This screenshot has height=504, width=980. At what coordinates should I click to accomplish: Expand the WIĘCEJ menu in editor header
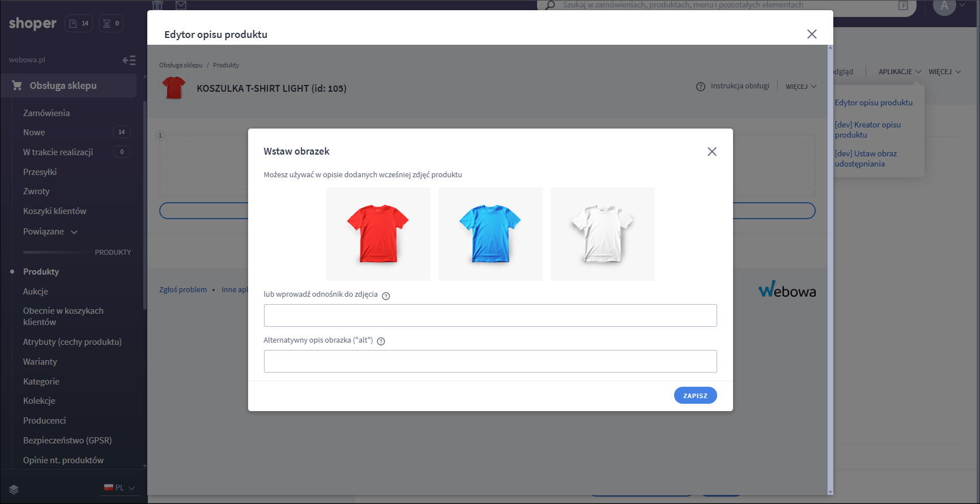800,87
